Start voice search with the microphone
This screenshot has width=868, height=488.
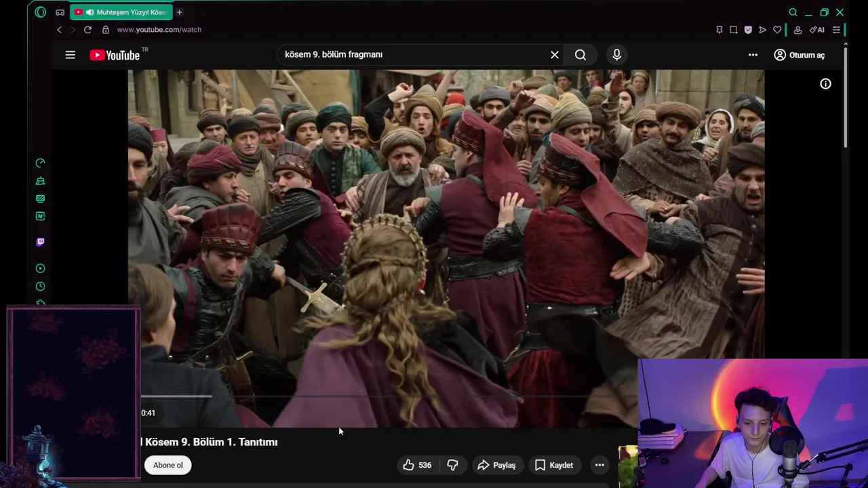click(x=616, y=55)
